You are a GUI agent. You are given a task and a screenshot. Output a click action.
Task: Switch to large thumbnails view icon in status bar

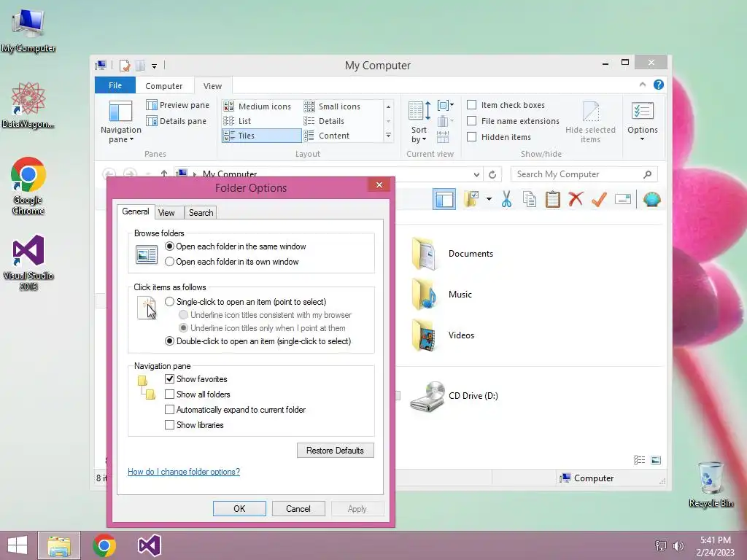pos(656,460)
